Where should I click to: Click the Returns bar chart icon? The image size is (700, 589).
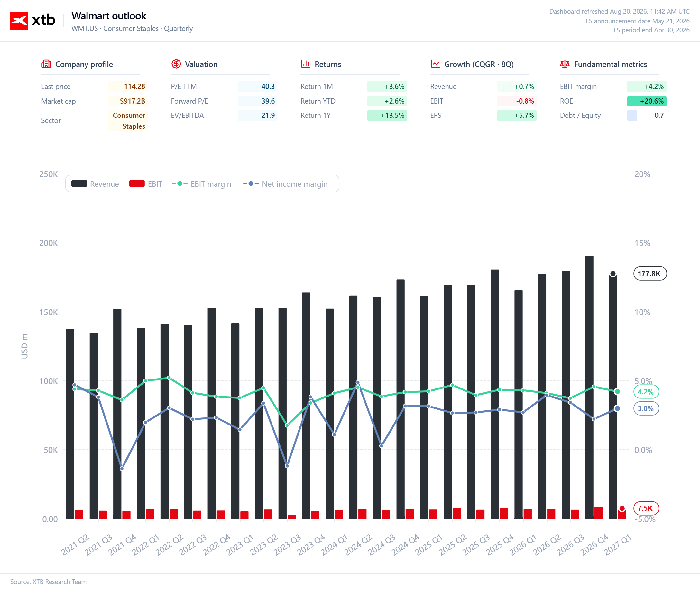[x=305, y=64]
